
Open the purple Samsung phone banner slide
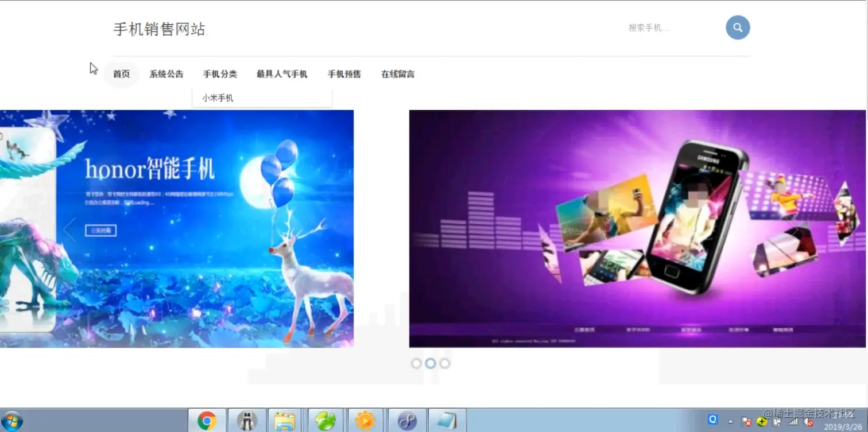point(637,228)
